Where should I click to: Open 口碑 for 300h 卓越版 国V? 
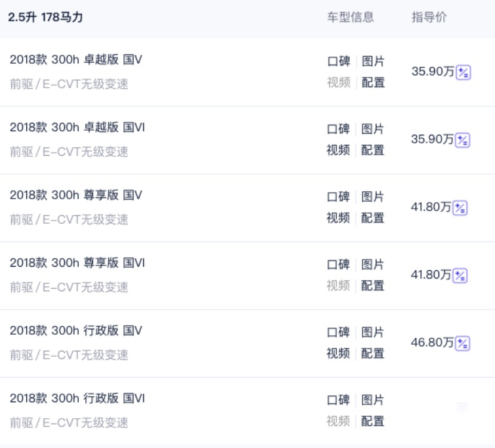[339, 61]
